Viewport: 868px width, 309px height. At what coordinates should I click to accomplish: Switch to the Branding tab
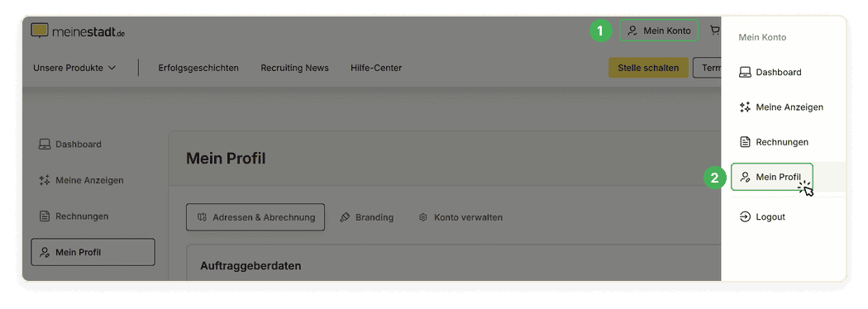point(366,217)
